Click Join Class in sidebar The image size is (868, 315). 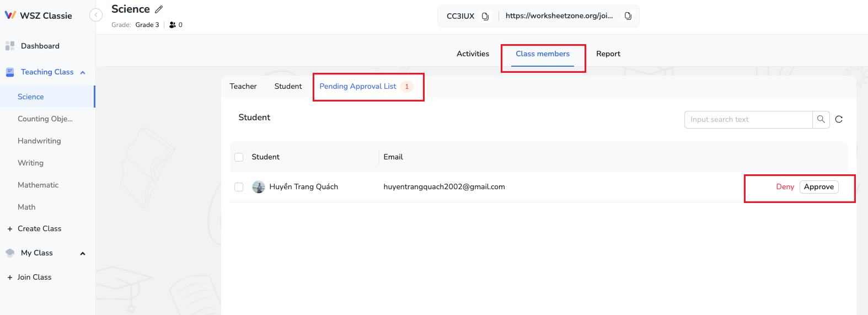click(34, 277)
